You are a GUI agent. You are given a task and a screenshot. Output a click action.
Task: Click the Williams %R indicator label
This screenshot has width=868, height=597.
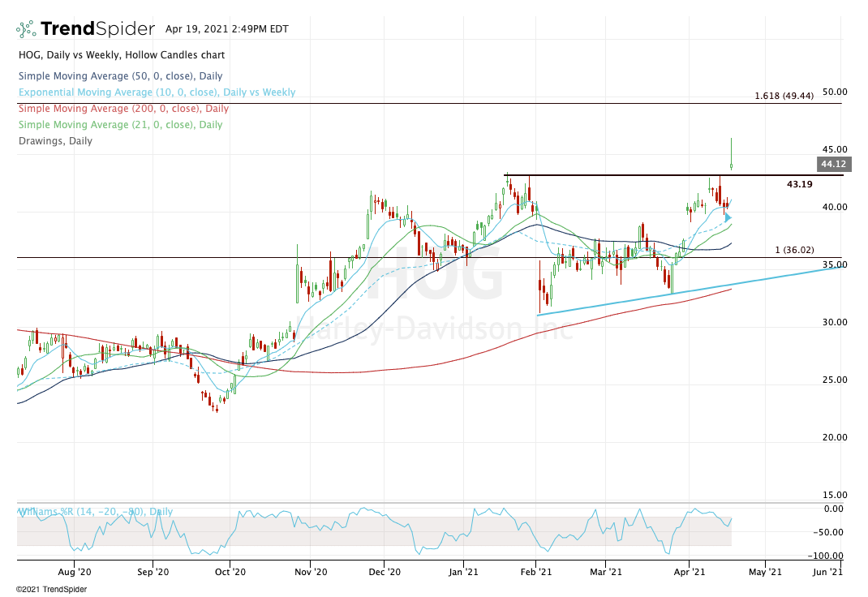pos(95,512)
